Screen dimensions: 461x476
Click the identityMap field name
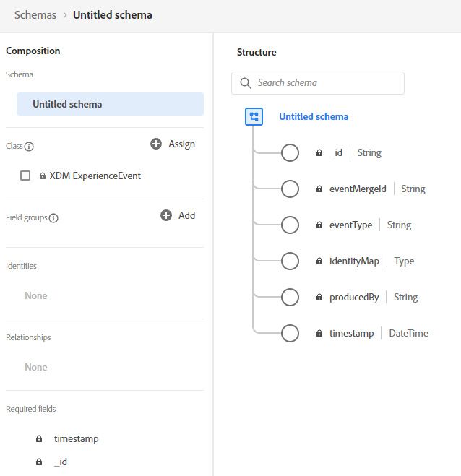[354, 261]
